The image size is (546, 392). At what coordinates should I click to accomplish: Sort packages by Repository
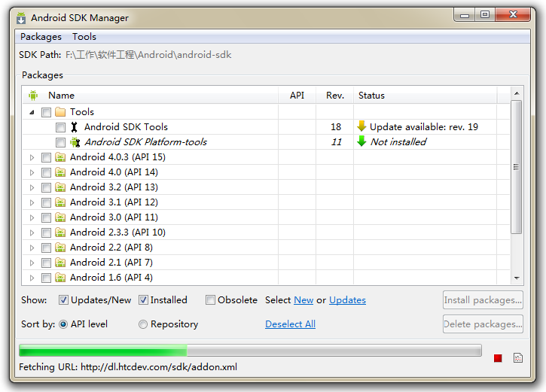(x=143, y=324)
